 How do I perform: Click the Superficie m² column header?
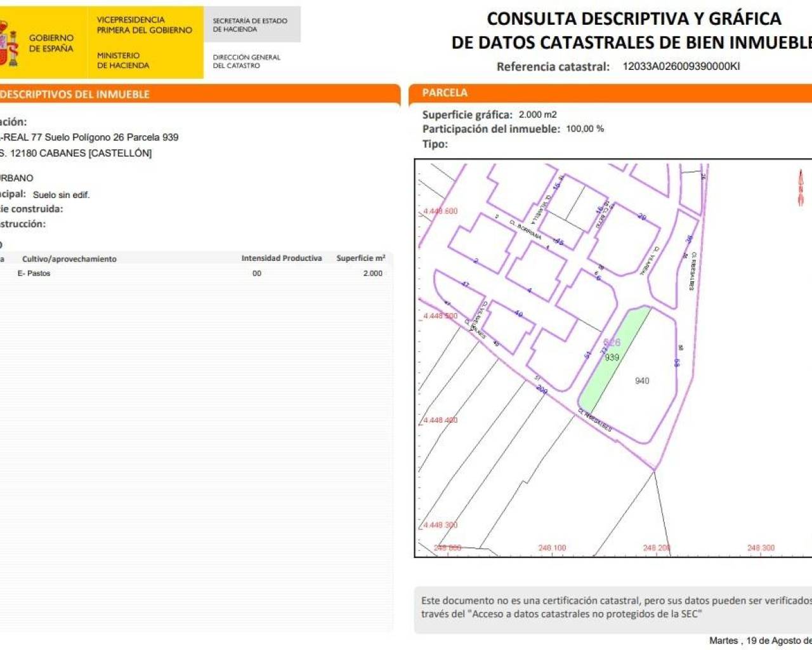click(x=360, y=258)
